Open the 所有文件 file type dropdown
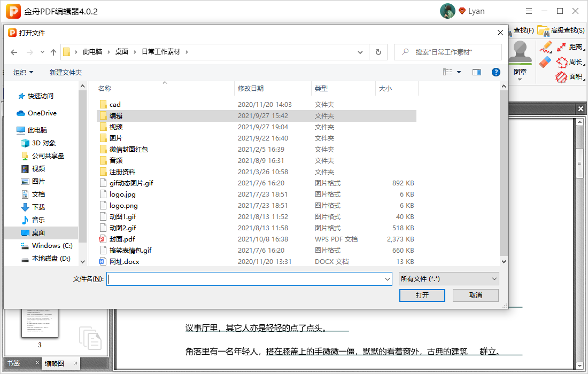Screen dimensions: 588x374 448,278
